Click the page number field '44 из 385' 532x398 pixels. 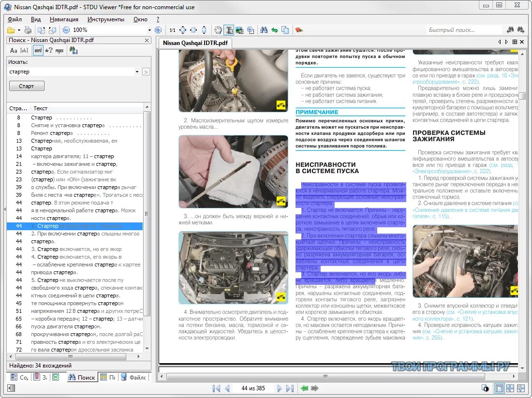(253, 388)
